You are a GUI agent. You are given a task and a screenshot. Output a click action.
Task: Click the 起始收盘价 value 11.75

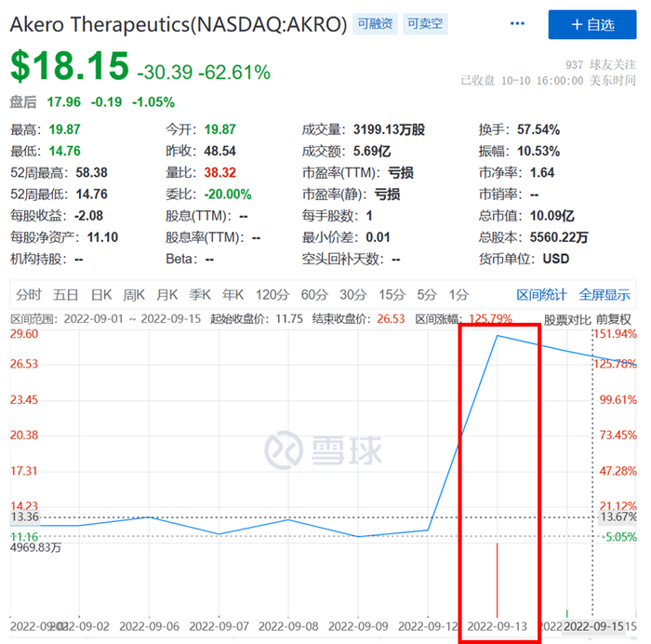coord(289,319)
